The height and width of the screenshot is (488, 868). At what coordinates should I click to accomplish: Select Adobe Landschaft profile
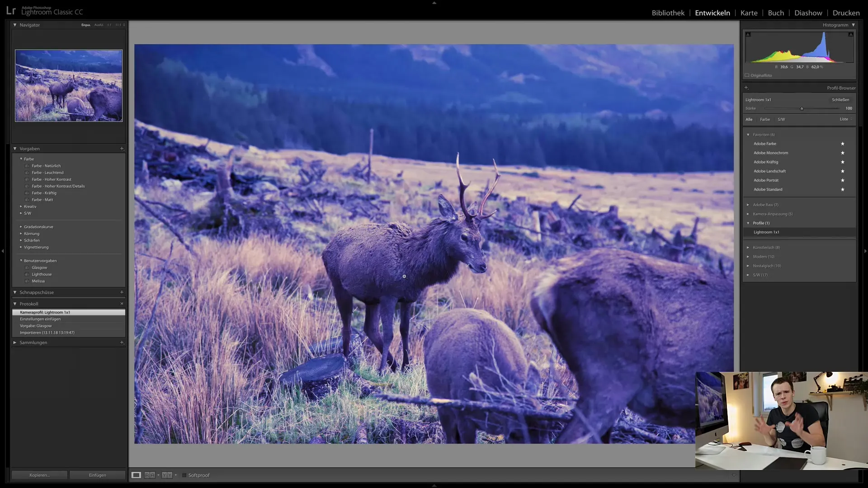click(769, 171)
